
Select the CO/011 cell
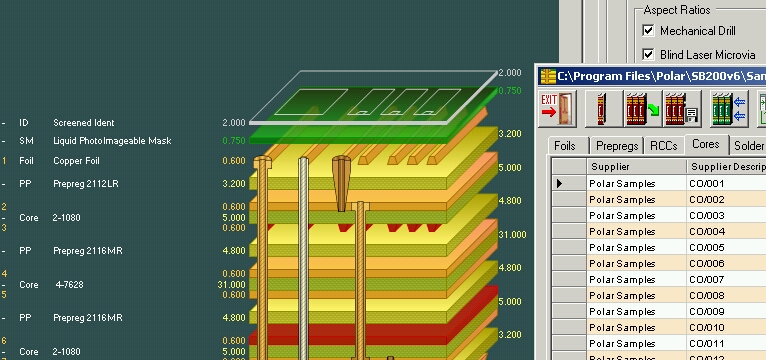point(726,343)
